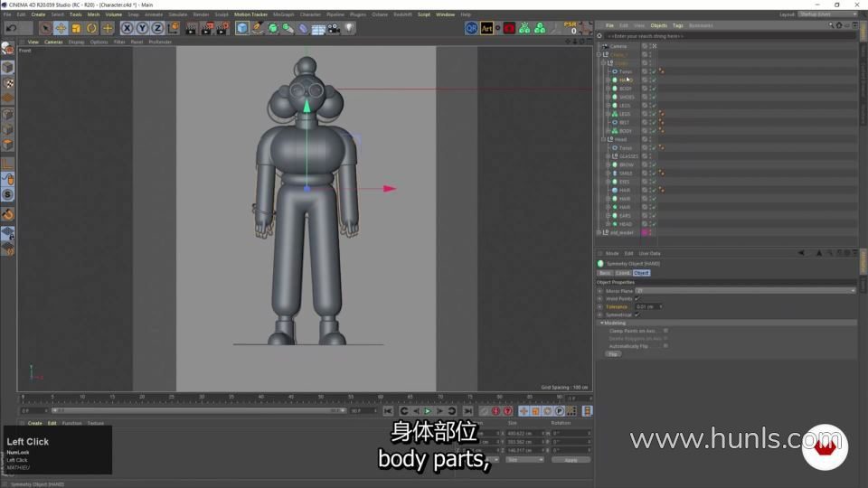Select the SMILE object in Object Manager
868x488 pixels.
pyautogui.click(x=626, y=174)
